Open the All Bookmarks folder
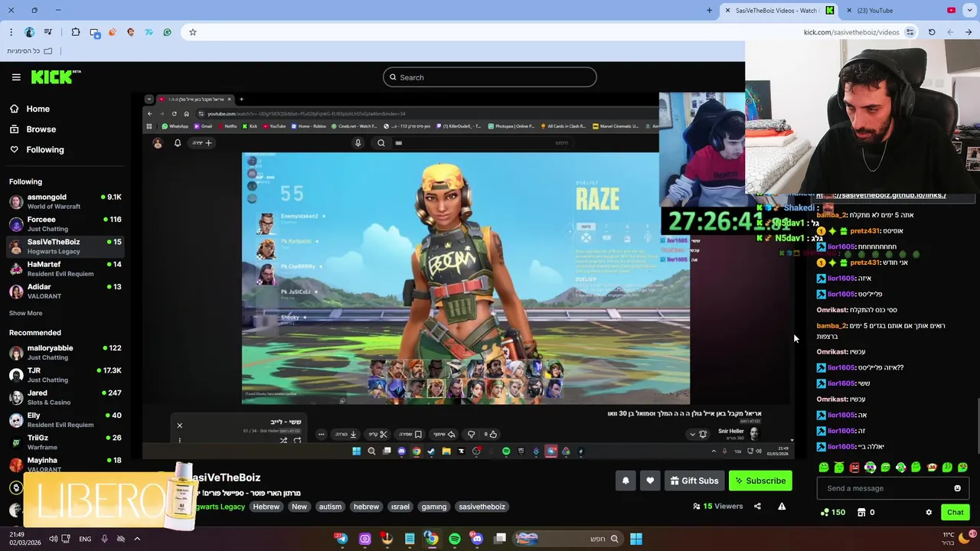Image resolution: width=980 pixels, height=551 pixels. point(30,51)
